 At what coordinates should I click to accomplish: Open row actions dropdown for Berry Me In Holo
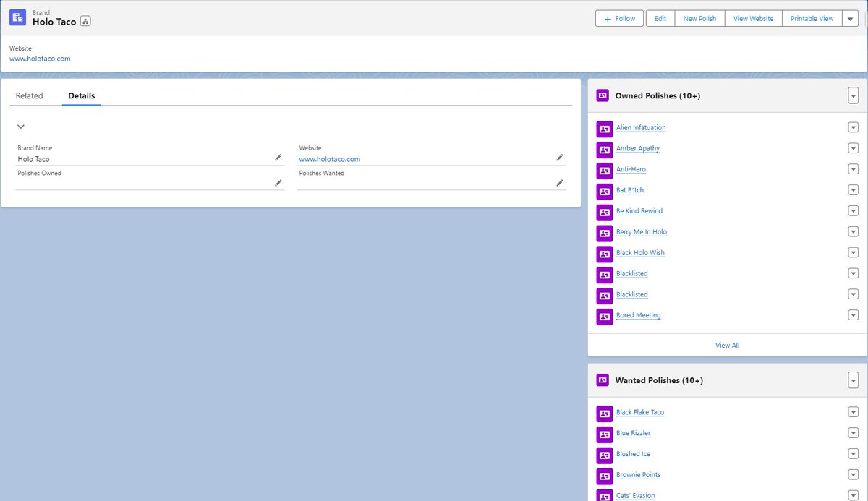tap(853, 232)
